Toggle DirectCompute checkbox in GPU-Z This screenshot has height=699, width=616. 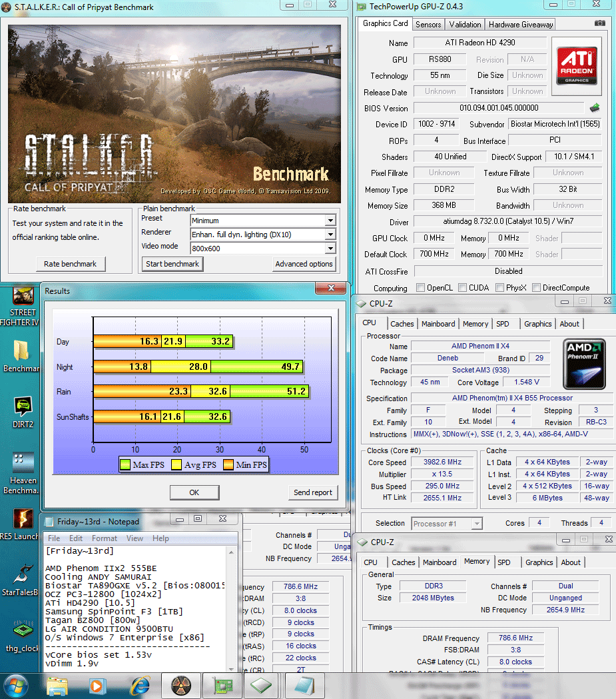[536, 288]
